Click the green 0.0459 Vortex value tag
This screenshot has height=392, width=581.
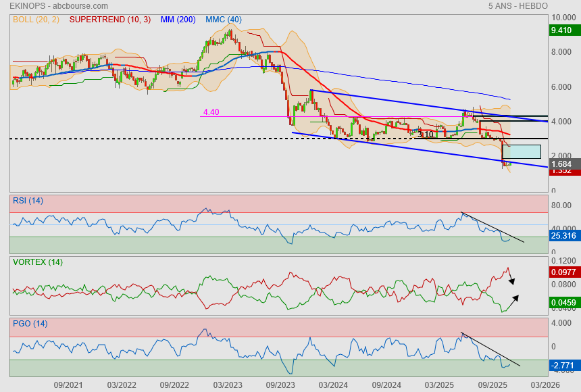(561, 301)
